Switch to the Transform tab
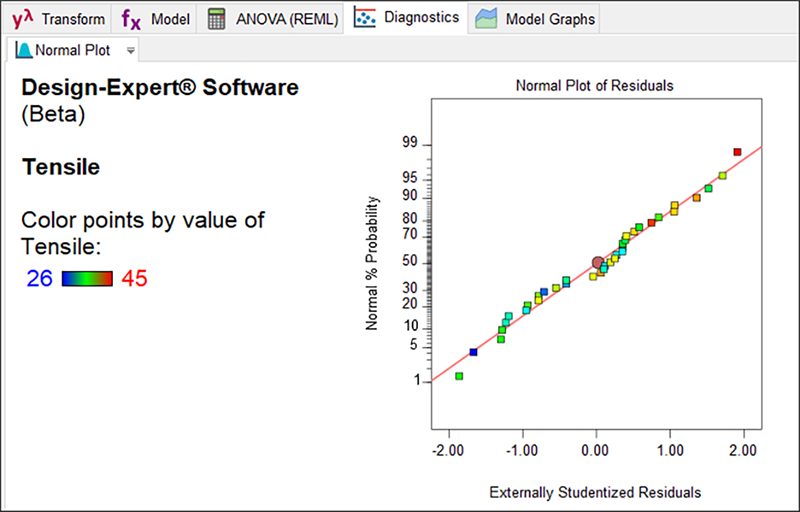The height and width of the screenshot is (512, 800). (x=72, y=18)
